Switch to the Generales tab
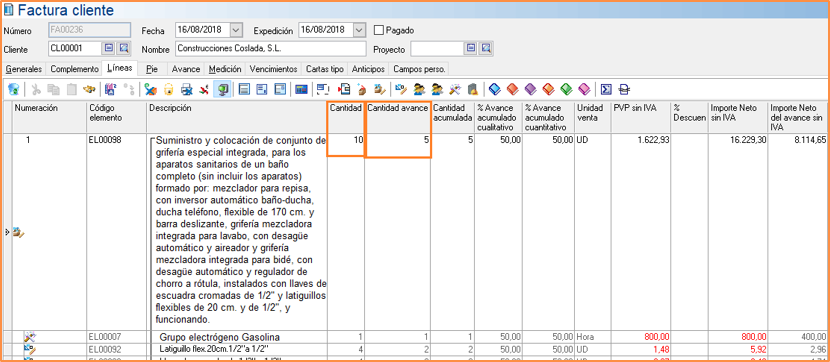 24,69
